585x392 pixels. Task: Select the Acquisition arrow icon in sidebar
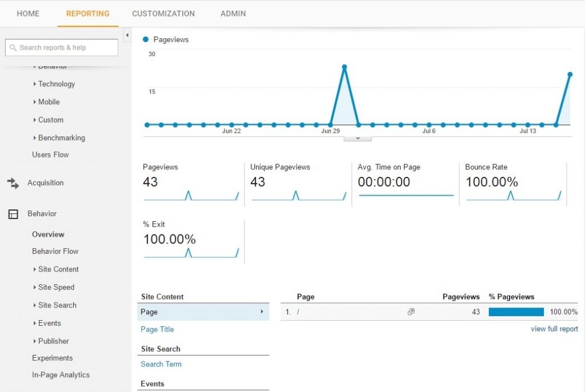click(x=13, y=183)
